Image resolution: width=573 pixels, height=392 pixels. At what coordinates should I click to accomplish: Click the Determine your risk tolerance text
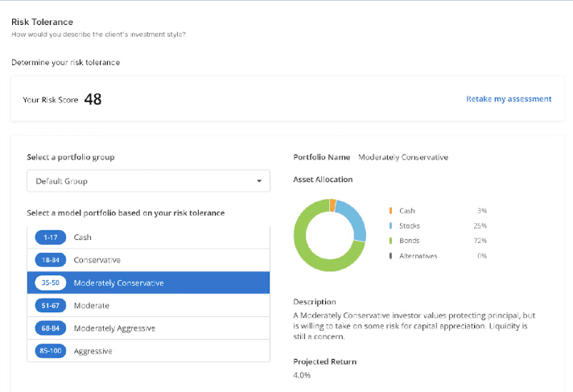(65, 63)
